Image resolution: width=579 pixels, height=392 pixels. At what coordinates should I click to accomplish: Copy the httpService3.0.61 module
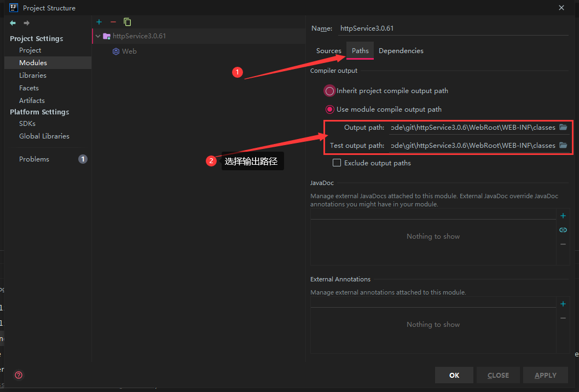coord(127,21)
